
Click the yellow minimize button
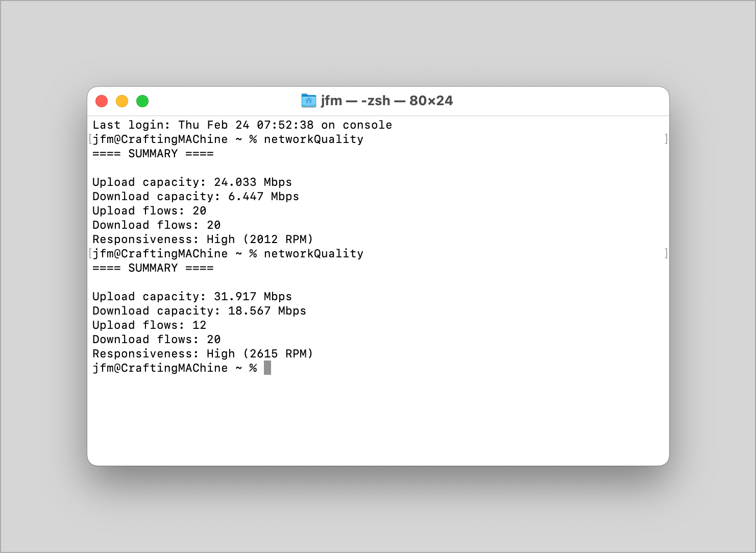click(x=122, y=101)
